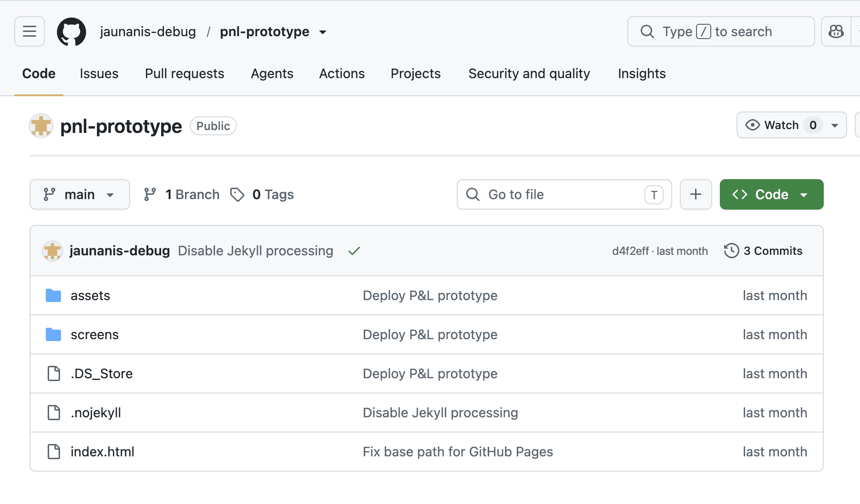
Task: Click the .DS_Store file icon
Action: [x=54, y=373]
